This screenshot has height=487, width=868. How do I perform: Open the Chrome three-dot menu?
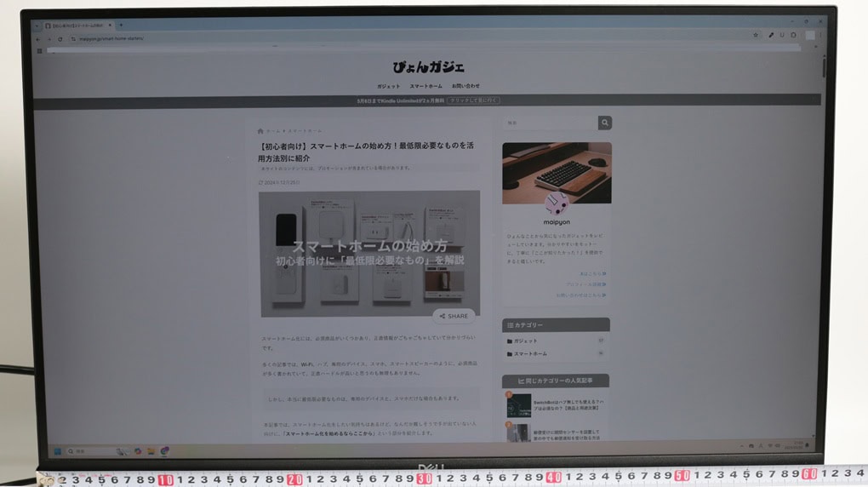819,35
